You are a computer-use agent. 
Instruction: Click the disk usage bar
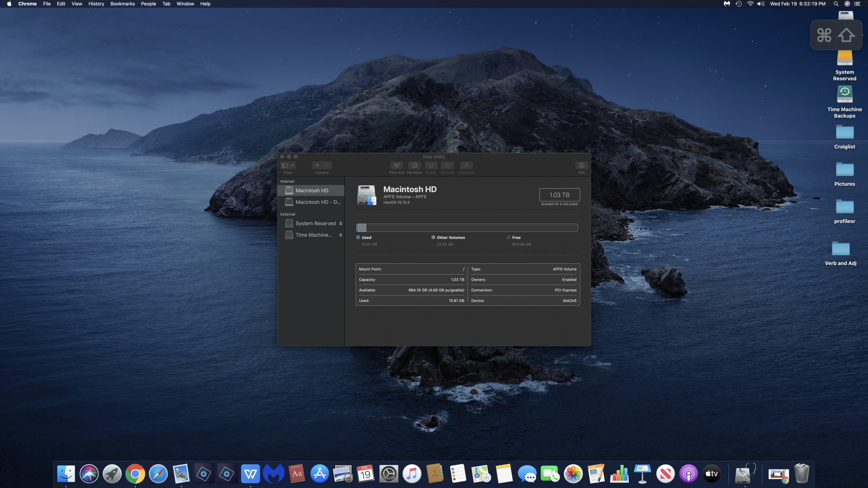click(x=467, y=228)
